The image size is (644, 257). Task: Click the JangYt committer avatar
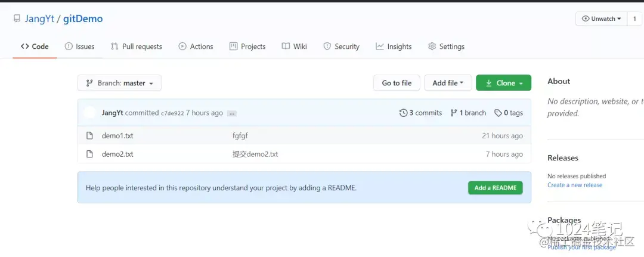click(90, 113)
